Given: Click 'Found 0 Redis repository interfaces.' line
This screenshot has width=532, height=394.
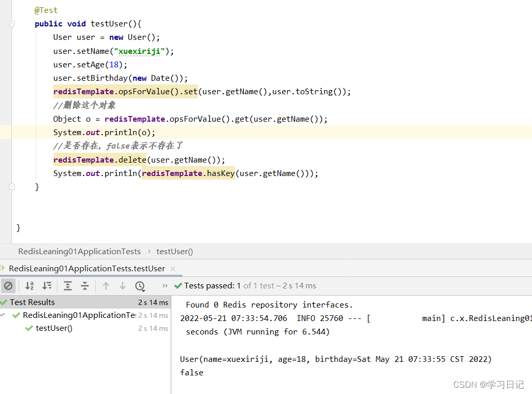Looking at the screenshot, I should point(270,305).
